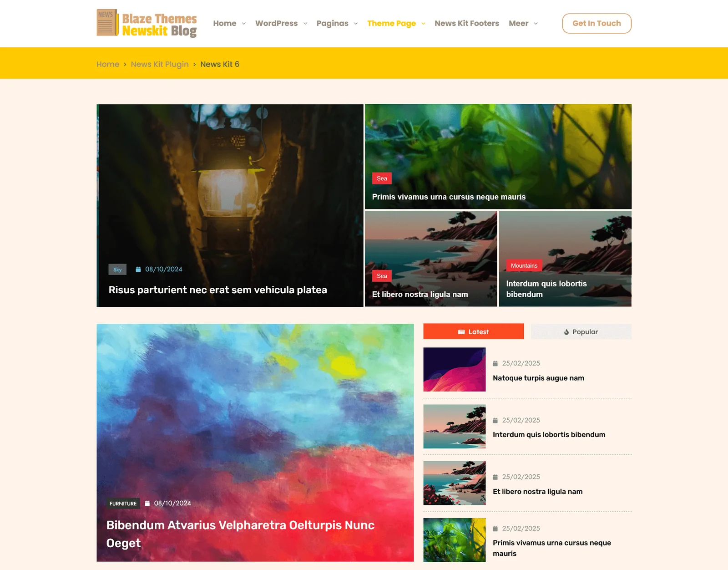Click calendar icon beside 08/10/2024 on lantern post

138,270
